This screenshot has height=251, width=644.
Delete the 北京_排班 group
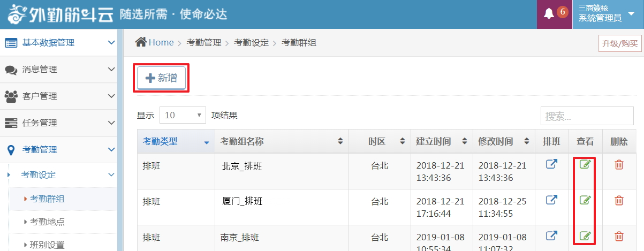(619, 165)
